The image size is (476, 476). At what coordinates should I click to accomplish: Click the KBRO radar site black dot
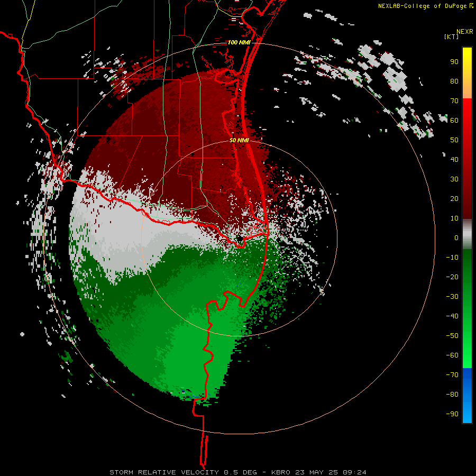pyautogui.click(x=240, y=239)
